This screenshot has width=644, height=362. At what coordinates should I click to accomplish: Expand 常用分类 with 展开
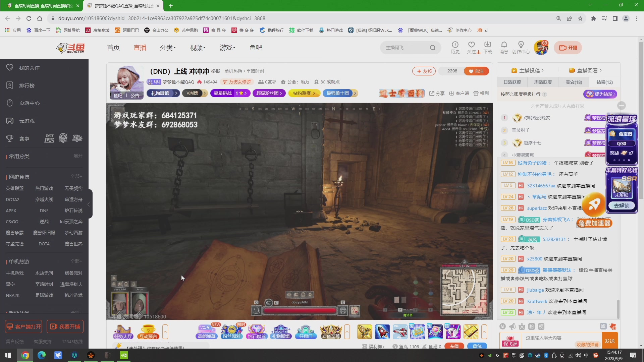click(78, 156)
